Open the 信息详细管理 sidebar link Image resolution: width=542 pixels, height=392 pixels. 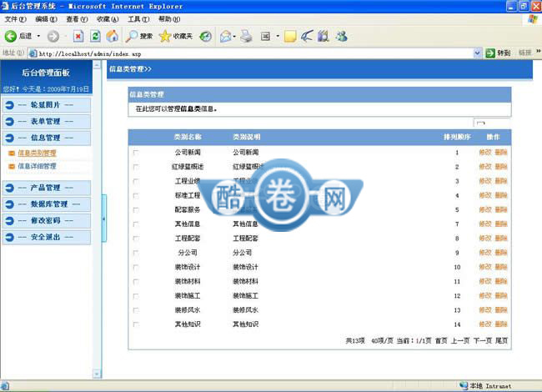pyautogui.click(x=37, y=166)
